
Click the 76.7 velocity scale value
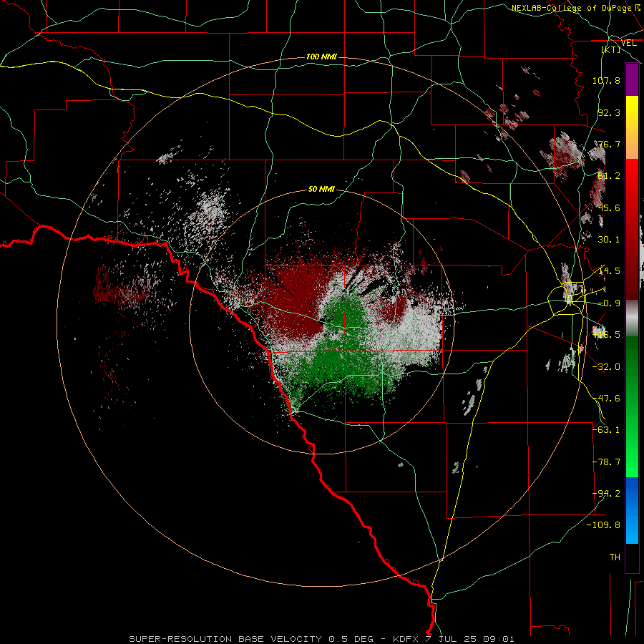[609, 144]
